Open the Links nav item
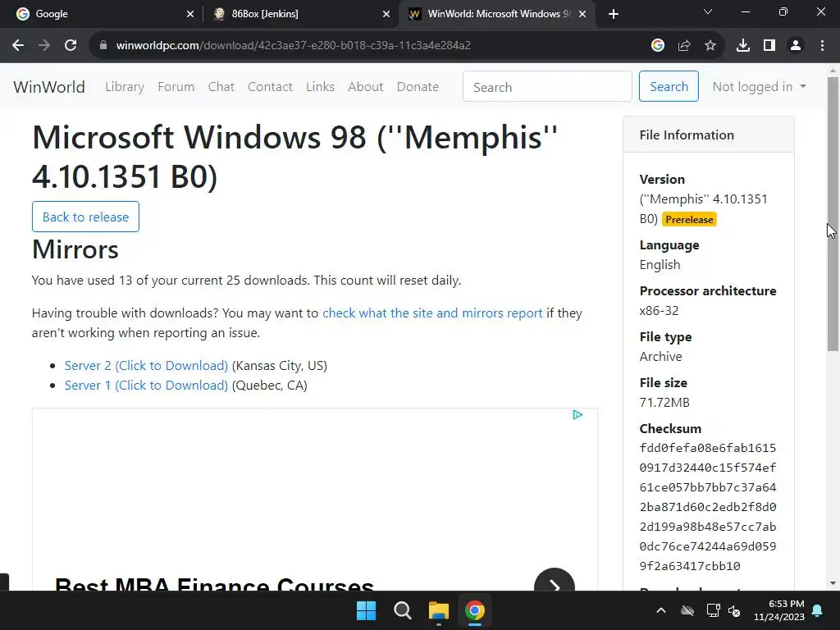This screenshot has height=630, width=840. tap(321, 86)
